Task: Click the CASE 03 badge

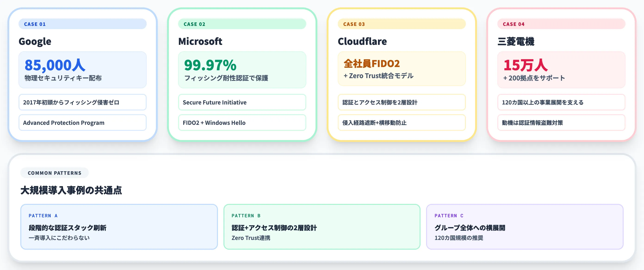Action: pos(402,24)
